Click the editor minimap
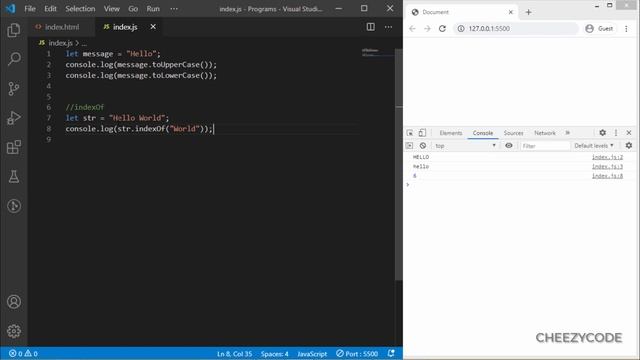This screenshot has width=640, height=360. coord(377,52)
